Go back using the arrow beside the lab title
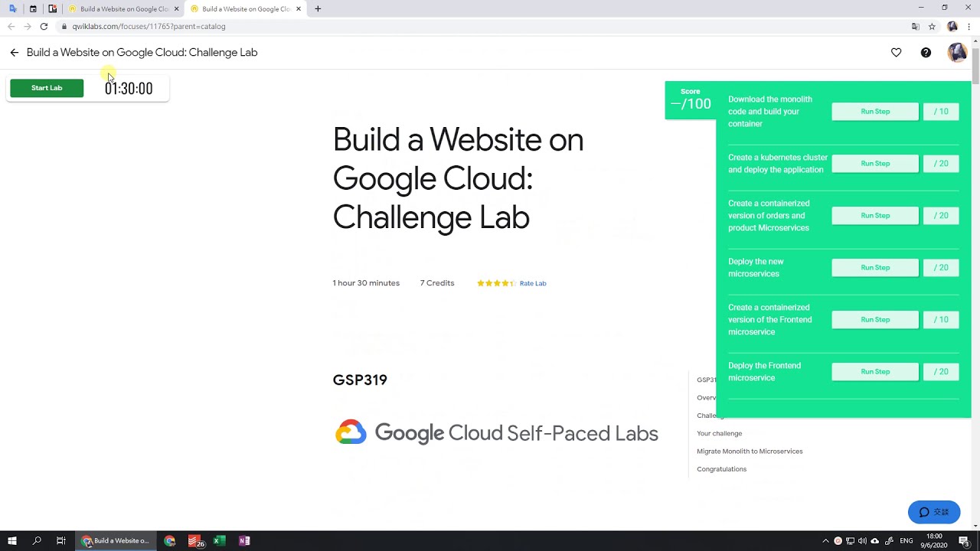 pyautogui.click(x=14, y=53)
